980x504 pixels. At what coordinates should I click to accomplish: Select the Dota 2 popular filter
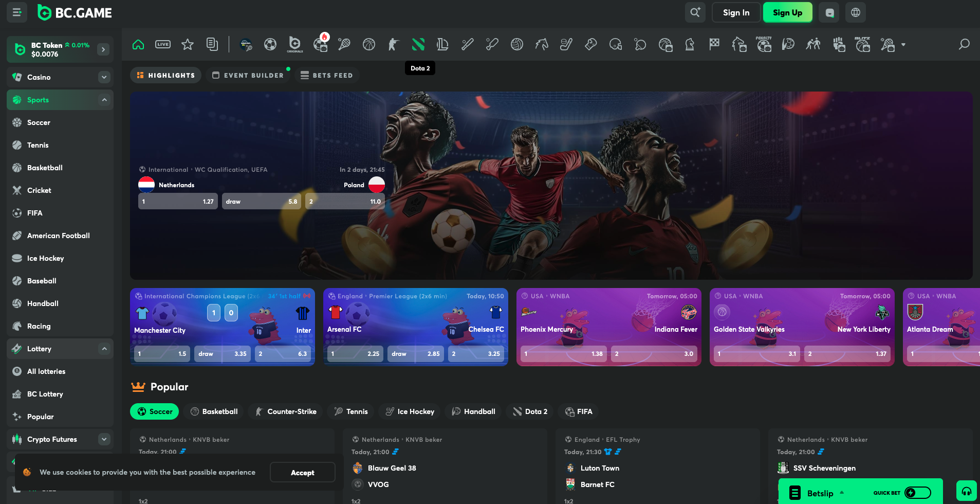[530, 411]
